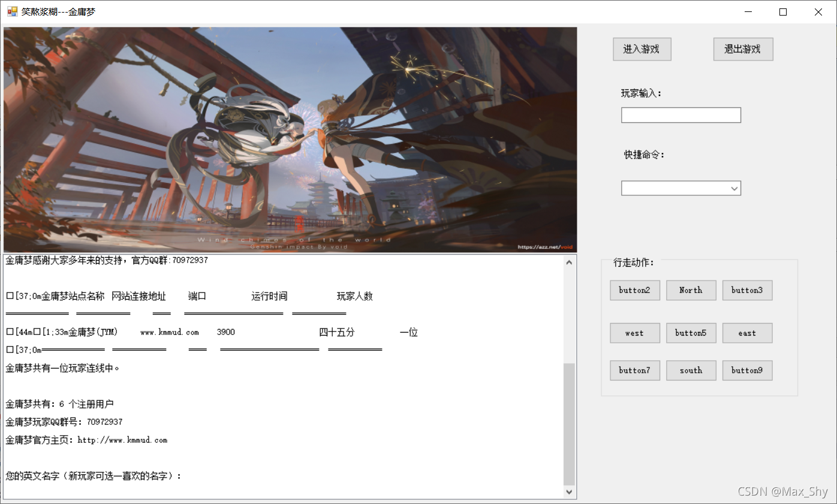Screen dimensions: 837x504
Task: Click the application icon in the title bar
Action: pos(12,11)
